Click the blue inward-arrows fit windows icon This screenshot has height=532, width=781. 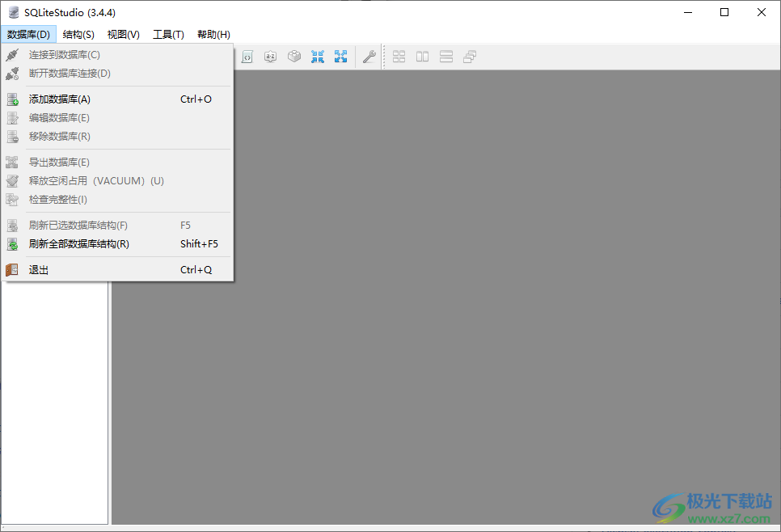tap(317, 56)
